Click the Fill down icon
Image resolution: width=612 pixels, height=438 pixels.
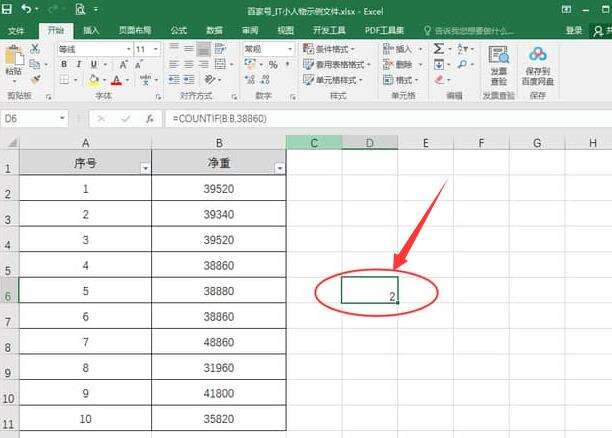point(439,64)
